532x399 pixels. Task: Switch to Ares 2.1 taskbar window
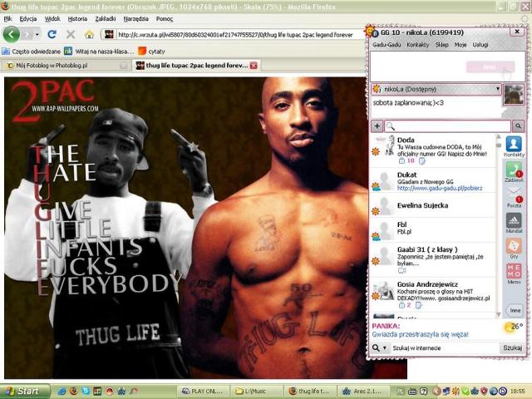pyautogui.click(x=363, y=392)
